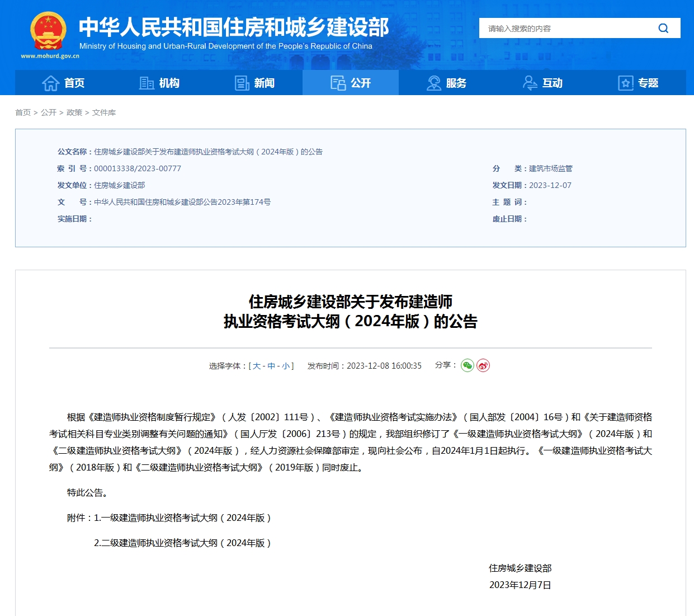Set font size to large (大)
694x616 pixels.
click(257, 366)
